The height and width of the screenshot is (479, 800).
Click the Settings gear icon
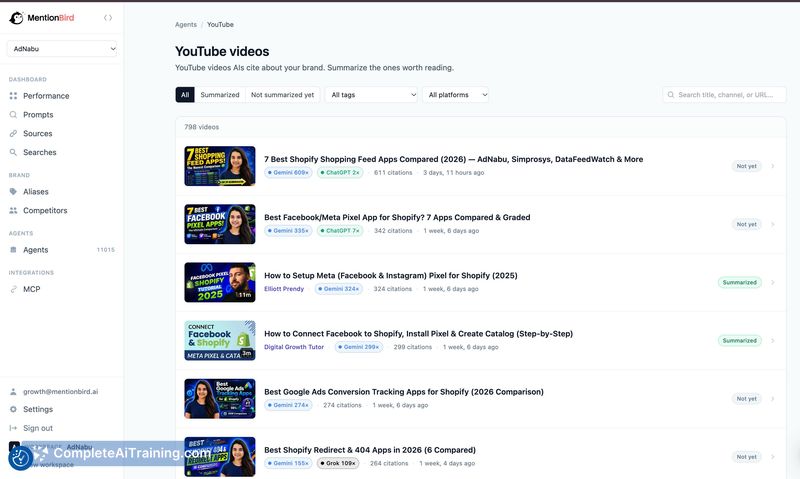[13, 410]
